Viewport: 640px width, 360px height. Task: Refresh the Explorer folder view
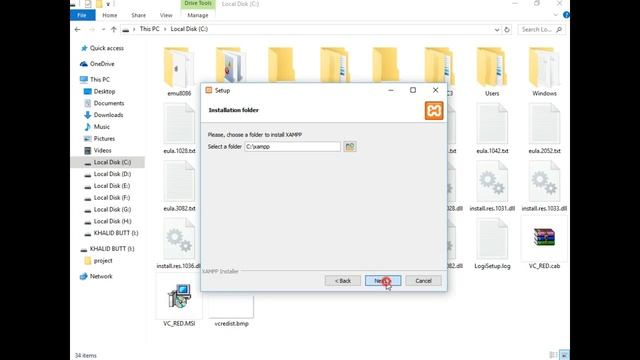pos(507,29)
